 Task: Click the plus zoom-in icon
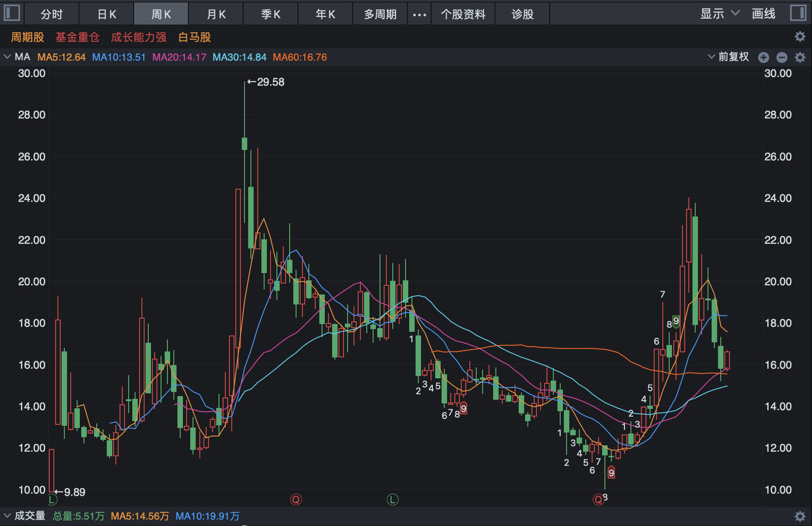tap(763, 57)
